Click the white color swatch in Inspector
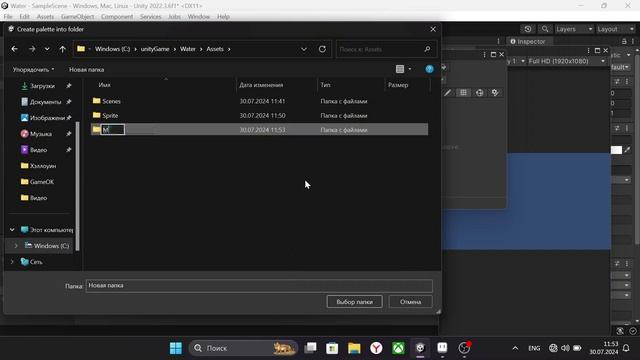The image size is (640, 360). click(x=616, y=150)
